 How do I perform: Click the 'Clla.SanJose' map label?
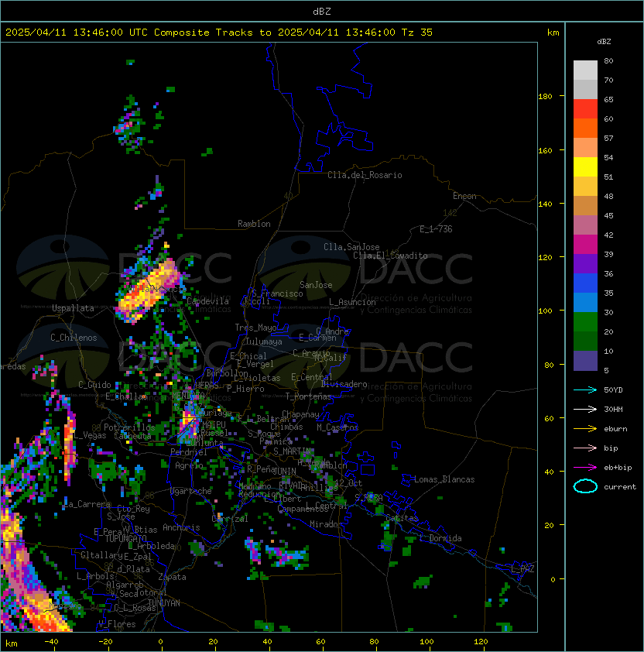(351, 247)
